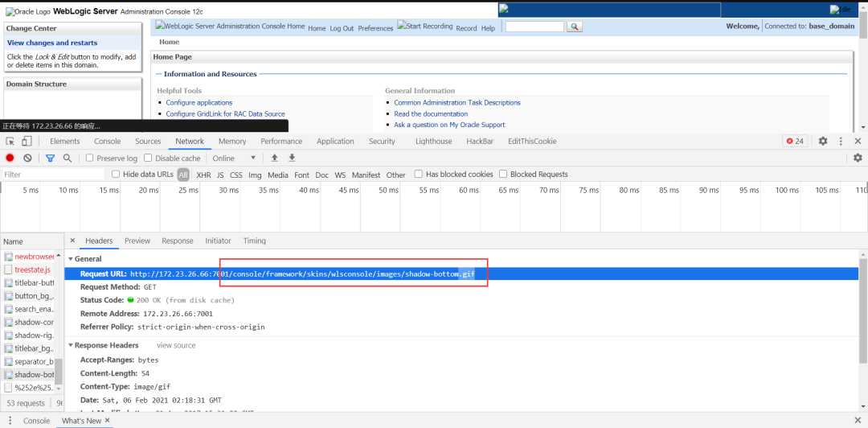Image resolution: width=868 pixels, height=428 pixels.
Task: Filter requests by JS
Action: pyautogui.click(x=220, y=175)
